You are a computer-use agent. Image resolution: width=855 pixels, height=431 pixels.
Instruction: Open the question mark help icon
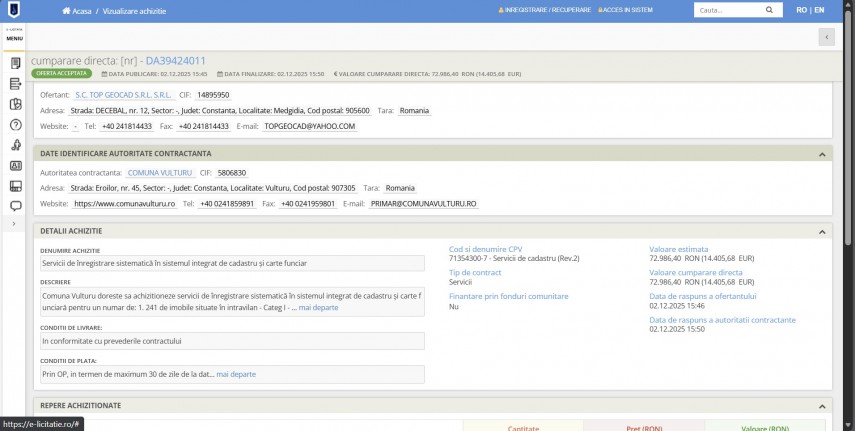[15, 125]
